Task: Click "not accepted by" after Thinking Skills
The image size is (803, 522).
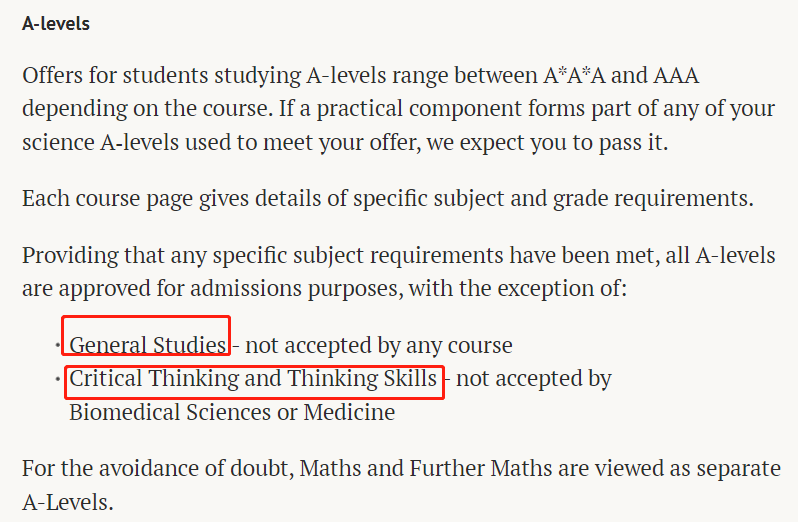Action: pyautogui.click(x=534, y=379)
